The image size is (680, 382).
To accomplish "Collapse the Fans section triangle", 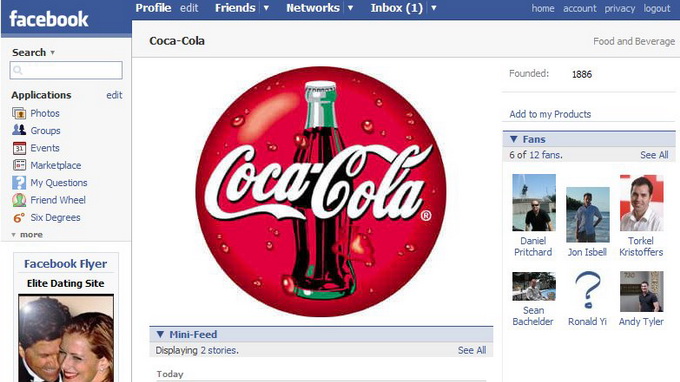I will [514, 139].
